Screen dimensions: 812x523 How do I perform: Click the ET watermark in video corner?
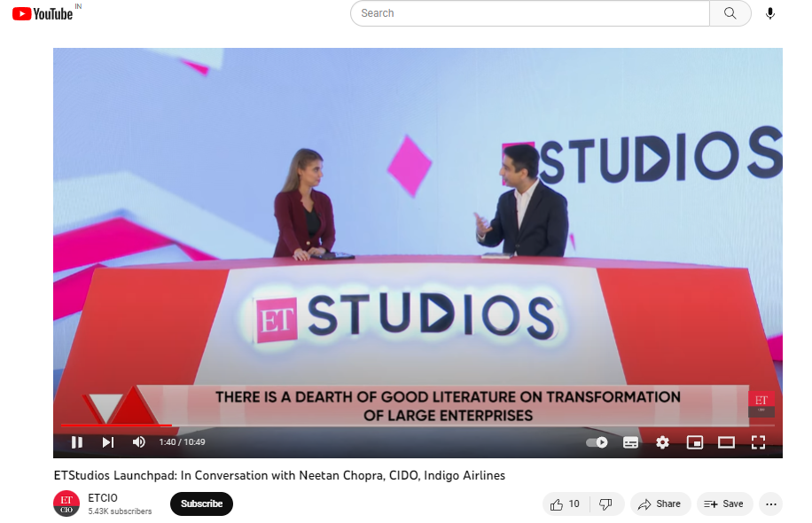(x=761, y=404)
